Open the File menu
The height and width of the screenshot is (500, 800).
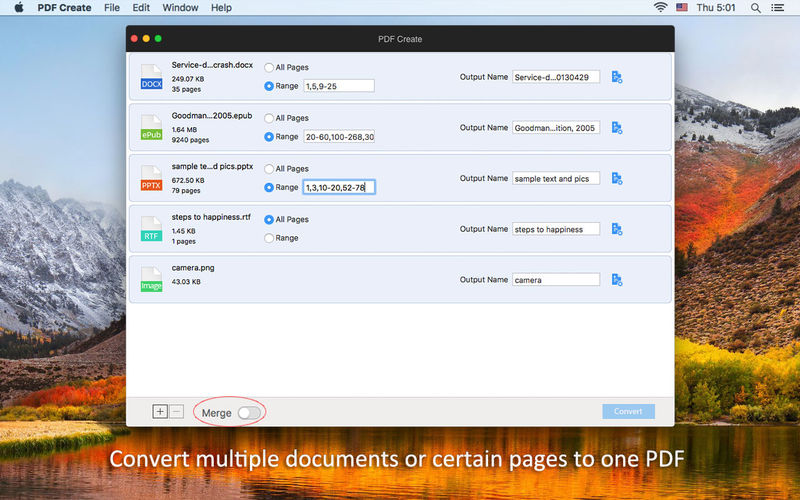111,8
